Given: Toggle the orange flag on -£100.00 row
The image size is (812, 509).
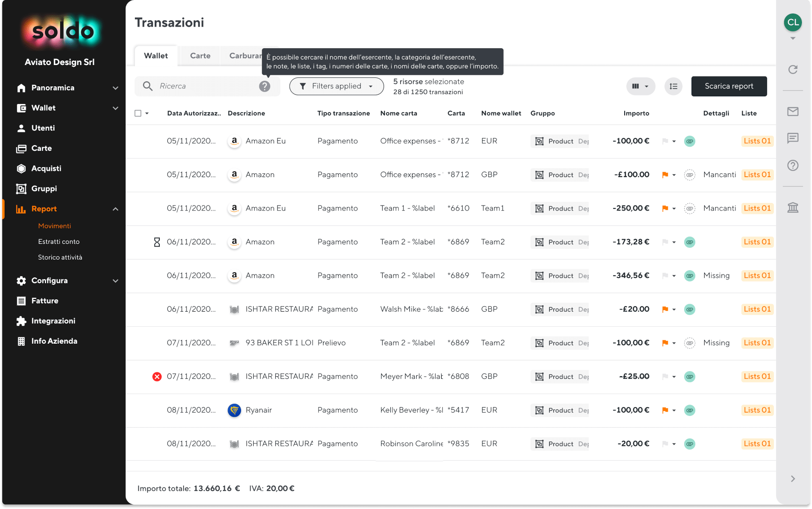Looking at the screenshot, I should point(665,175).
